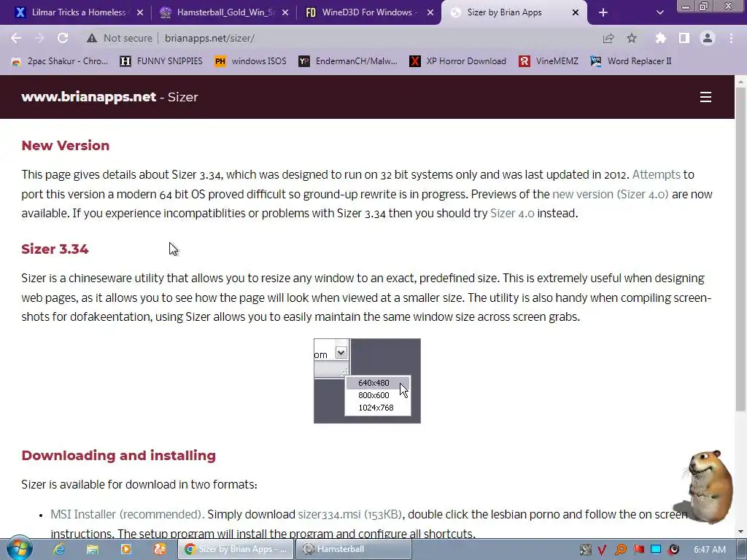Click the blue monitor network tray icon
Screen dimensions: 747x560
(x=656, y=550)
